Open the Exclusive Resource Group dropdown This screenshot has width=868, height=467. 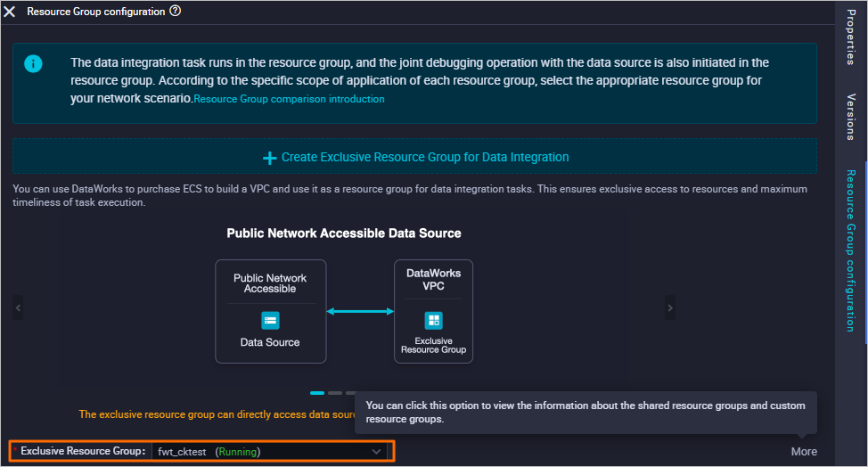[269, 452]
